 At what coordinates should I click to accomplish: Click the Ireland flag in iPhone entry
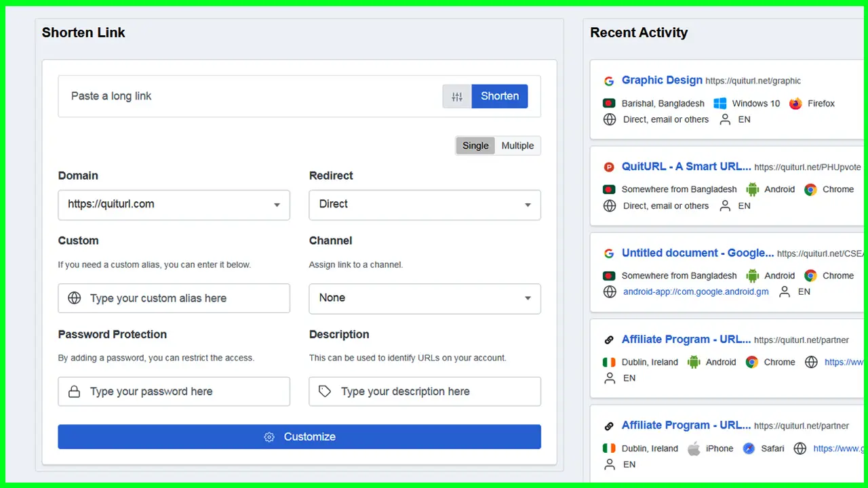point(609,449)
